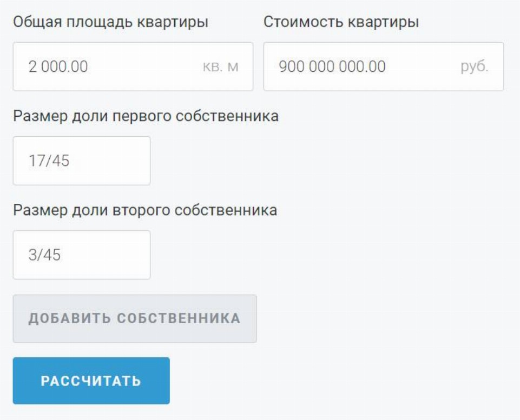The width and height of the screenshot is (520, 420).
Task: Click the "Общая площадь квартиры" label
Action: (x=111, y=22)
